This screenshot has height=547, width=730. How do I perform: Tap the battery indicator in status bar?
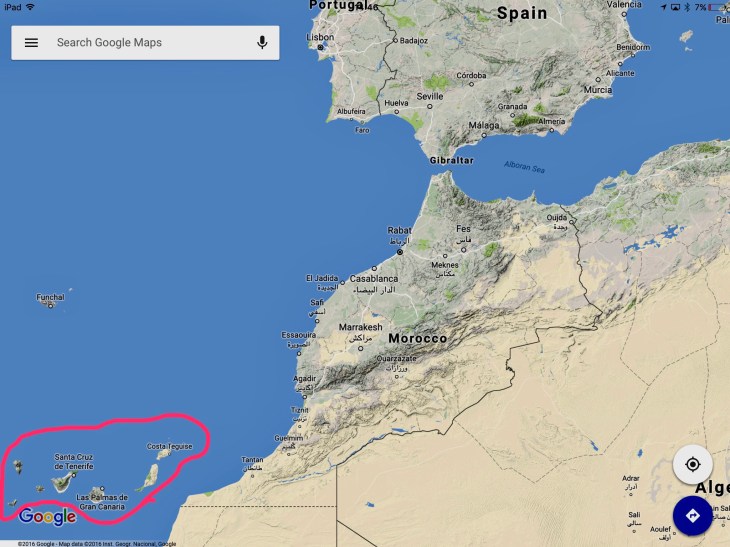click(717, 7)
